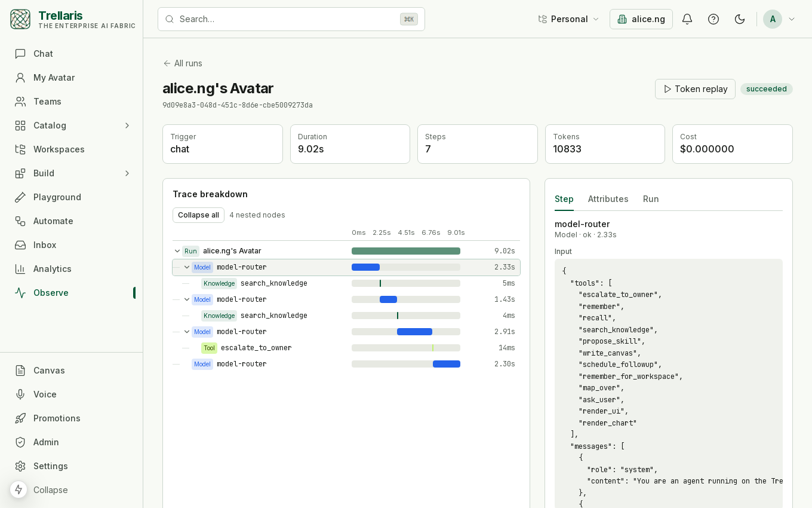Image resolution: width=812 pixels, height=508 pixels.
Task: Go back via All runs link
Action: [183, 63]
